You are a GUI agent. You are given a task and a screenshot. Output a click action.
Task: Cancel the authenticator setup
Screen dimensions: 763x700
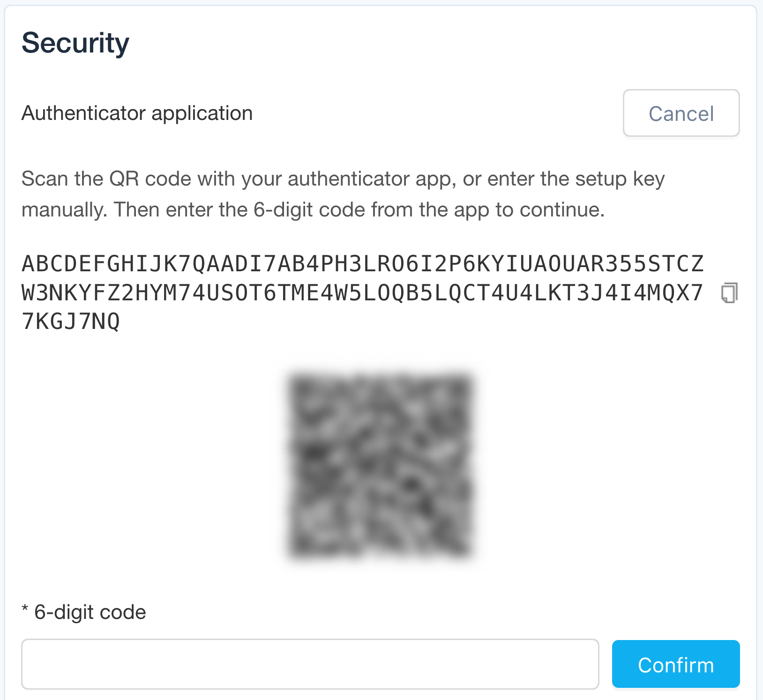(681, 113)
